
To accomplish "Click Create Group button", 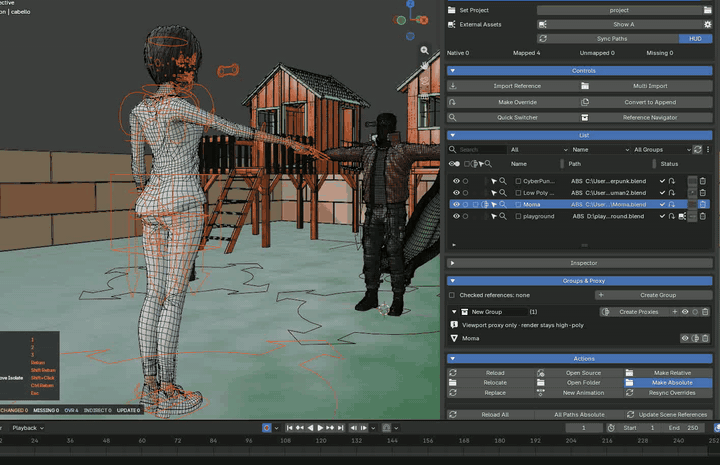I will coord(654,295).
